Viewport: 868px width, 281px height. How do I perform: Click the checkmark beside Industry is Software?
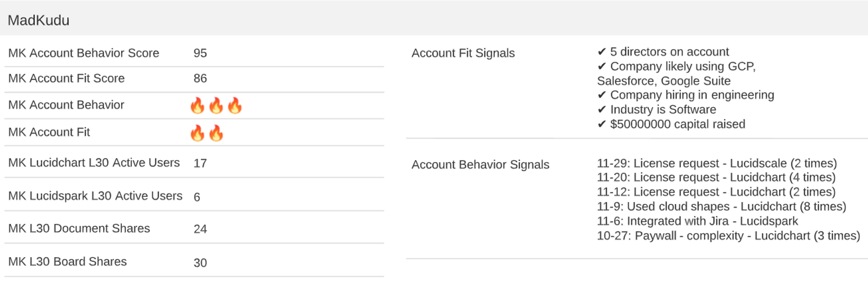(x=602, y=110)
